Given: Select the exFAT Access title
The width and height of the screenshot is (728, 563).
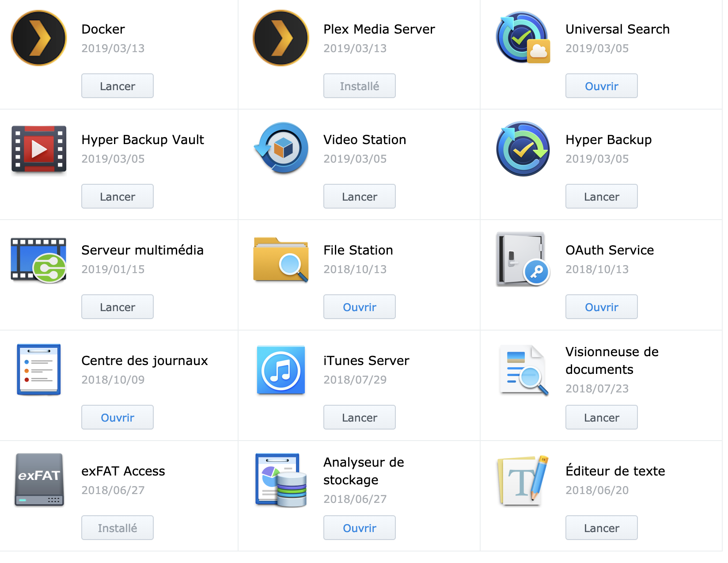Looking at the screenshot, I should [x=123, y=471].
